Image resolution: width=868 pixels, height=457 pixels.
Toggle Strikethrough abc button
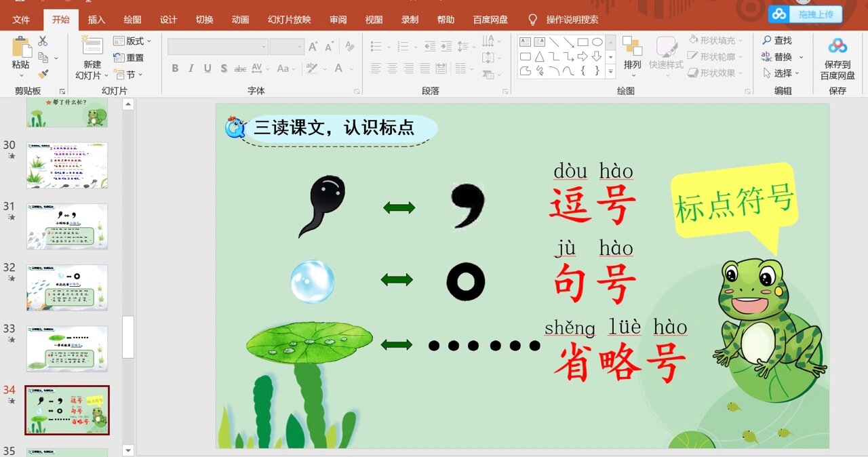click(240, 68)
